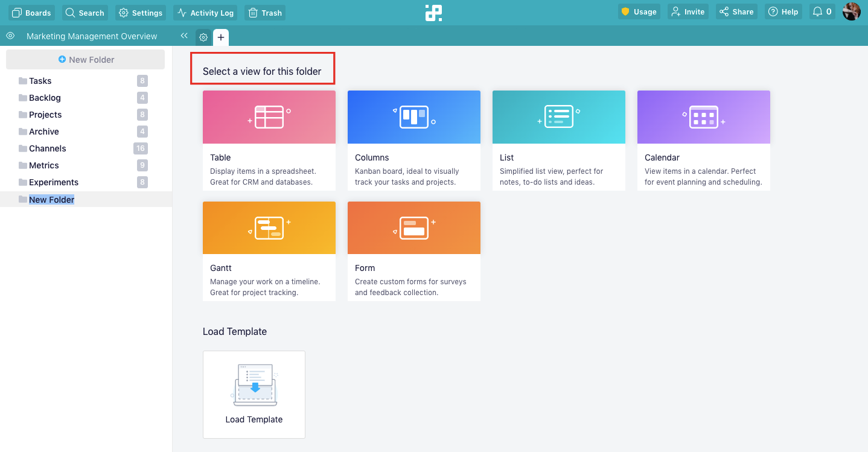Click the Experiments folder icon
The width and height of the screenshot is (868, 452).
[x=23, y=182]
